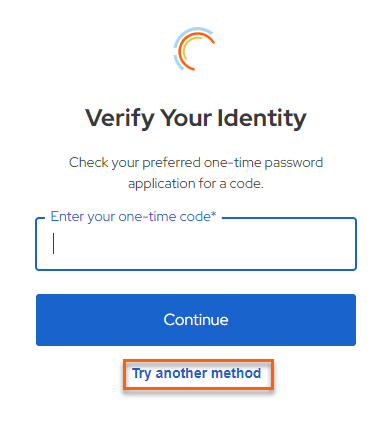Click the blue Continue button

coord(196,320)
